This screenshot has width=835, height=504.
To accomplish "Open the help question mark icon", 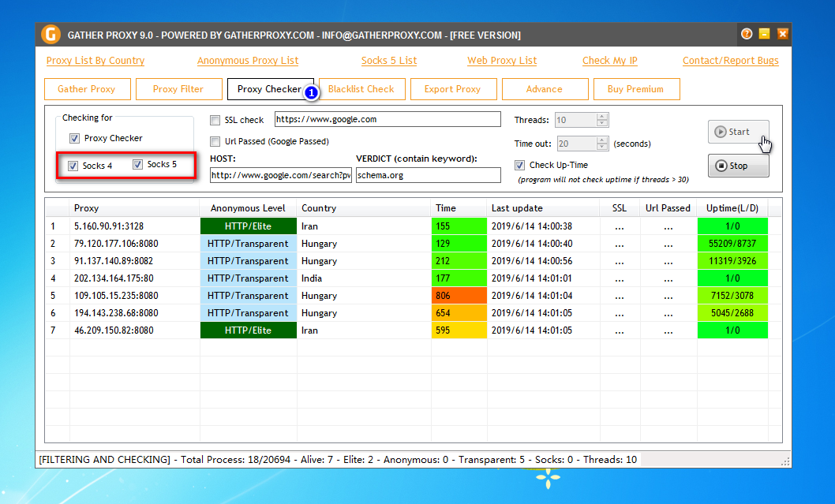I will tap(747, 34).
